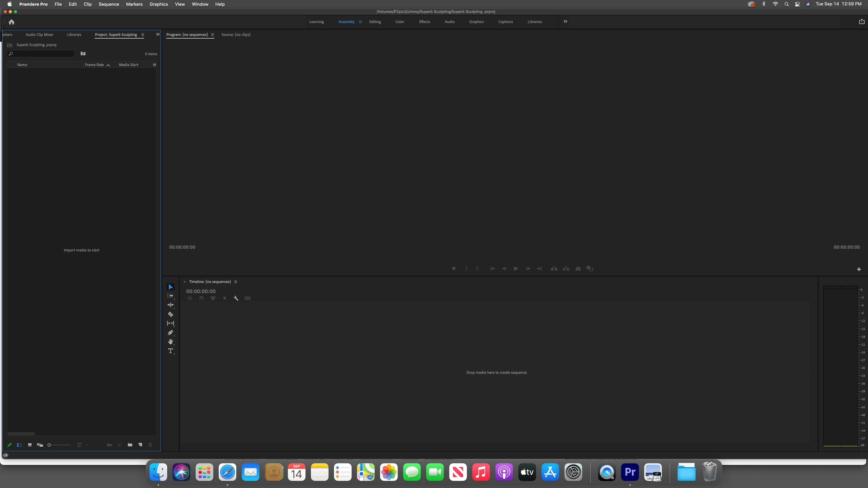Adjust the thumbnail zoom slider

50,445
